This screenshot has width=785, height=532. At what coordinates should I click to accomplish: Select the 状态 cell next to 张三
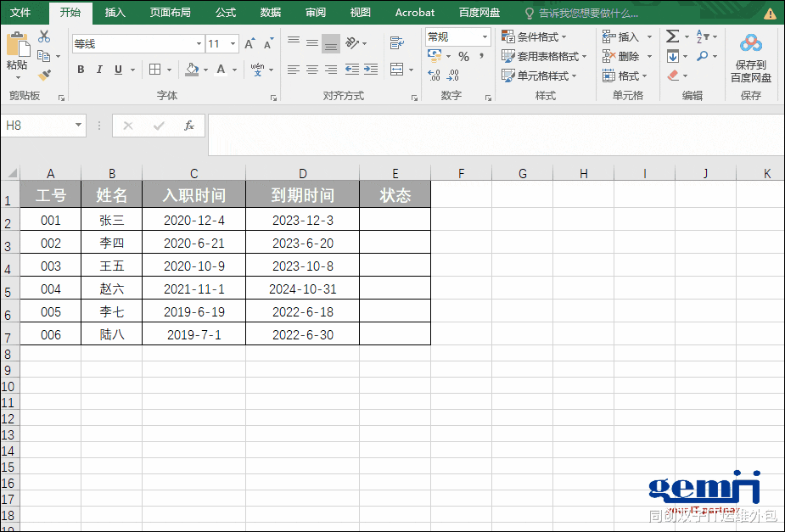pos(395,217)
